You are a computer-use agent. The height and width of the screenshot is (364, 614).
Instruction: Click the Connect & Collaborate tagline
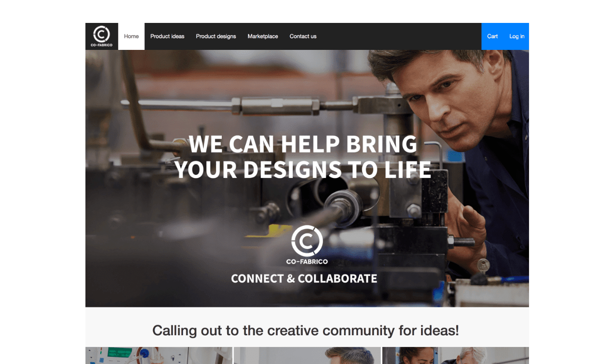pyautogui.click(x=304, y=279)
